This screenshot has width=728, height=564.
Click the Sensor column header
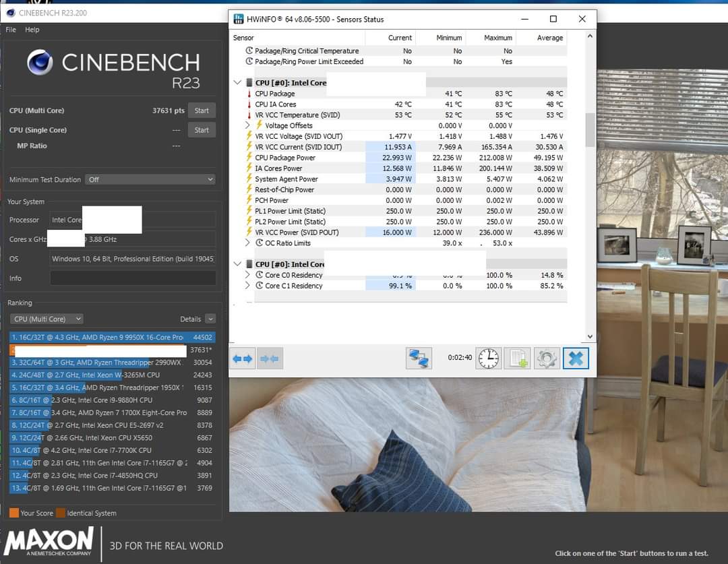point(297,38)
